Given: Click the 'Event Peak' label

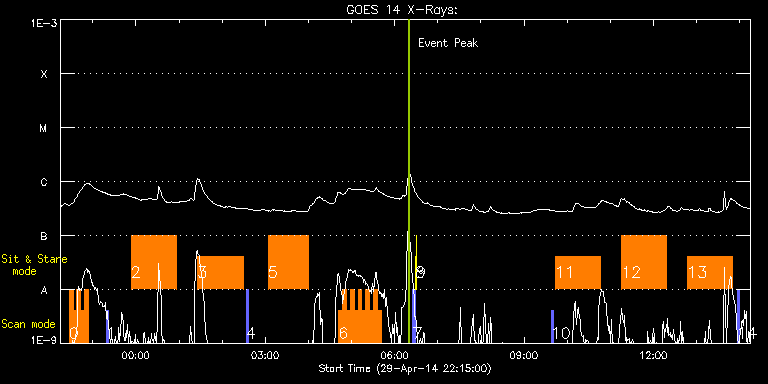Looking at the screenshot, I should 448,43.
